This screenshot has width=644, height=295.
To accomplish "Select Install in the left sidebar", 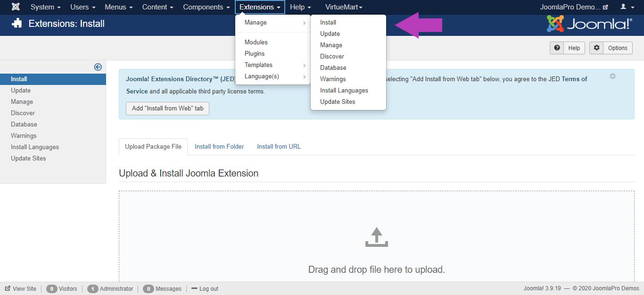I will 53,79.
